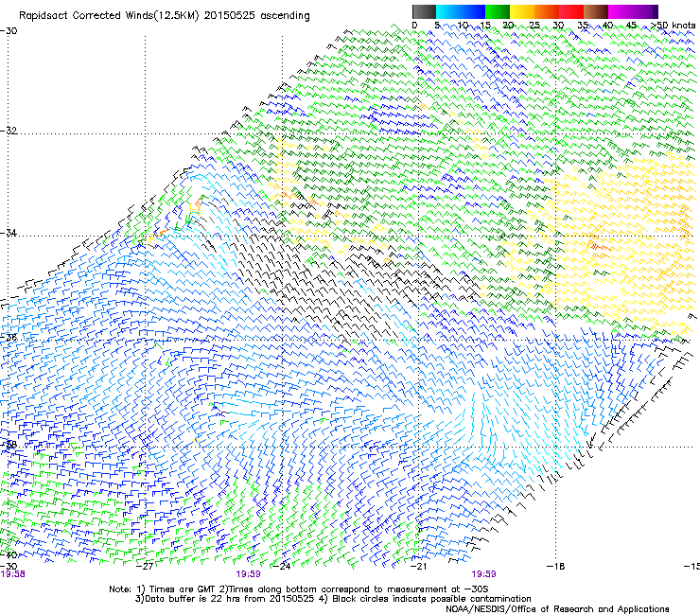Click the -36 latitude axis label
This screenshot has width=700, height=615.
pyautogui.click(x=9, y=337)
